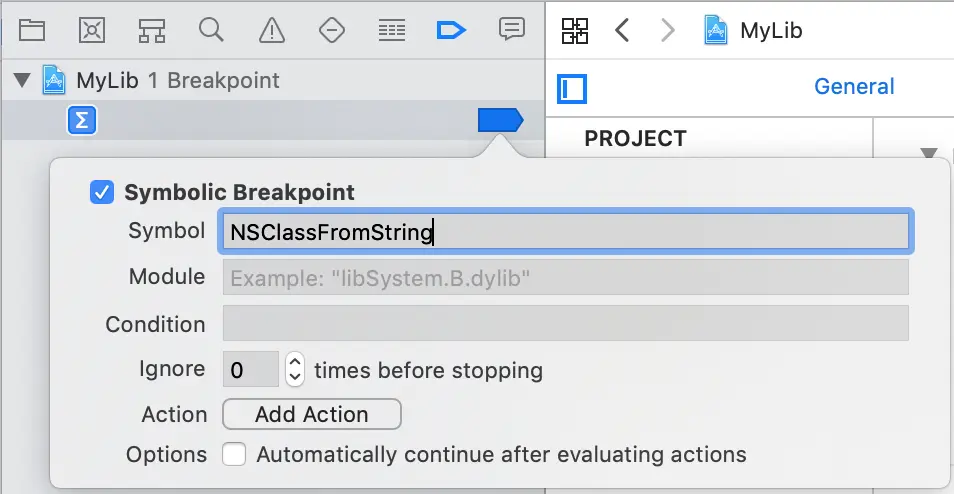Click the Add Action button
The width and height of the screenshot is (954, 494).
point(312,414)
